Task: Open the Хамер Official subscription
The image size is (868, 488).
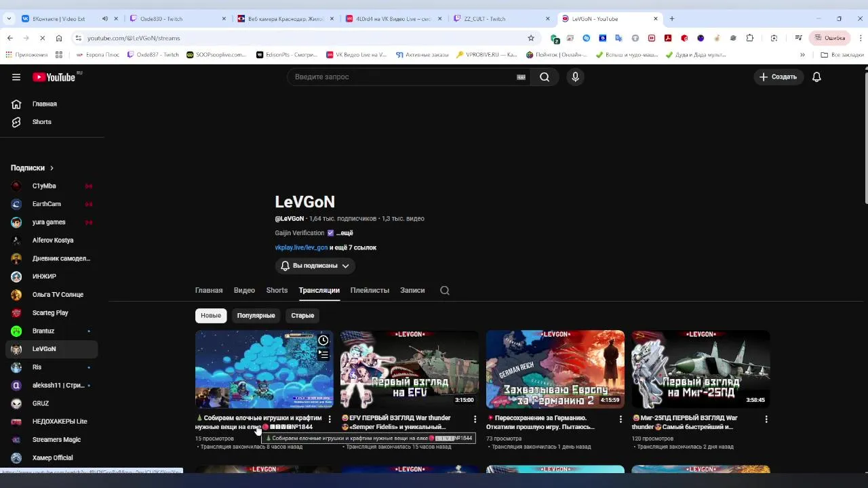Action: point(52,457)
